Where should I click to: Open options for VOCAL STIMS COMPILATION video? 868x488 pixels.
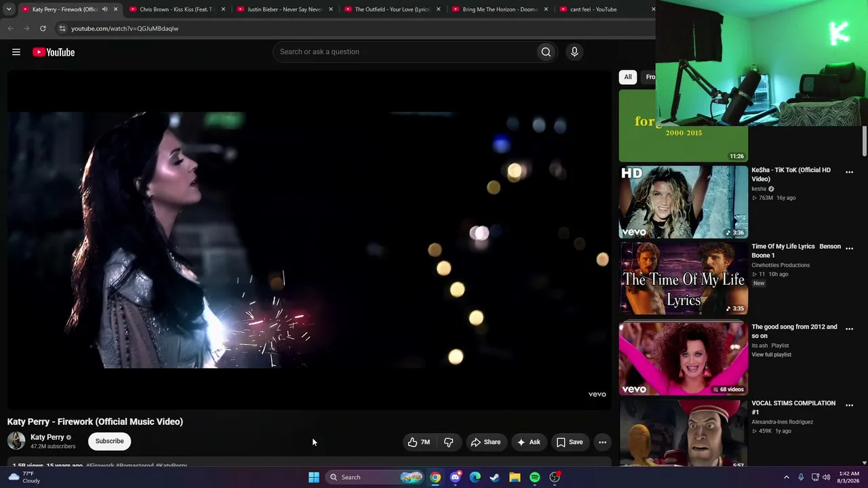tap(849, 405)
